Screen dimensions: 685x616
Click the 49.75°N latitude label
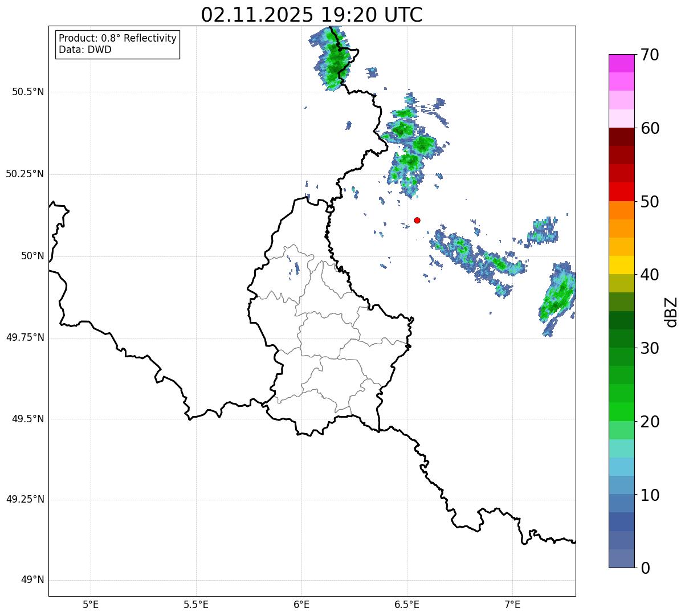(25, 337)
